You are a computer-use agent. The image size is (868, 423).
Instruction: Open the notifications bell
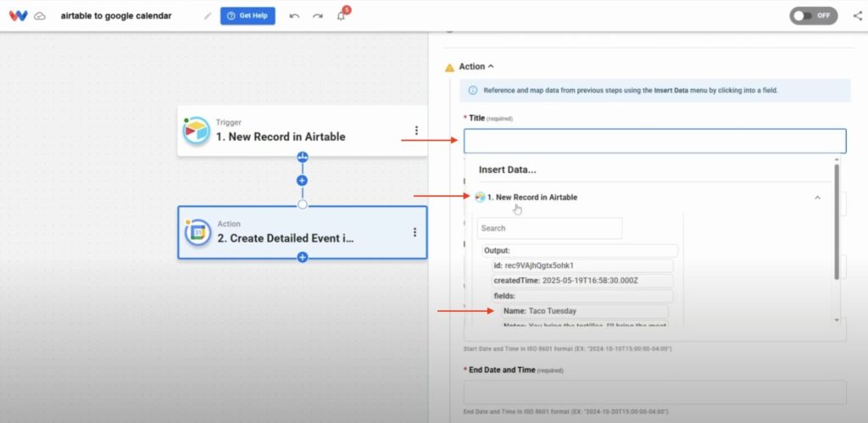pyautogui.click(x=341, y=16)
